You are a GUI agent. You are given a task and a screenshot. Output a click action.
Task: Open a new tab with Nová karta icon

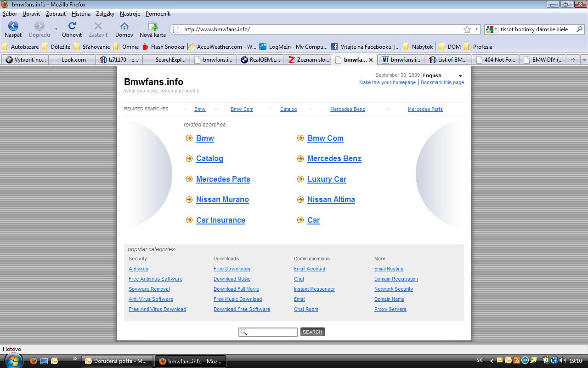[153, 26]
